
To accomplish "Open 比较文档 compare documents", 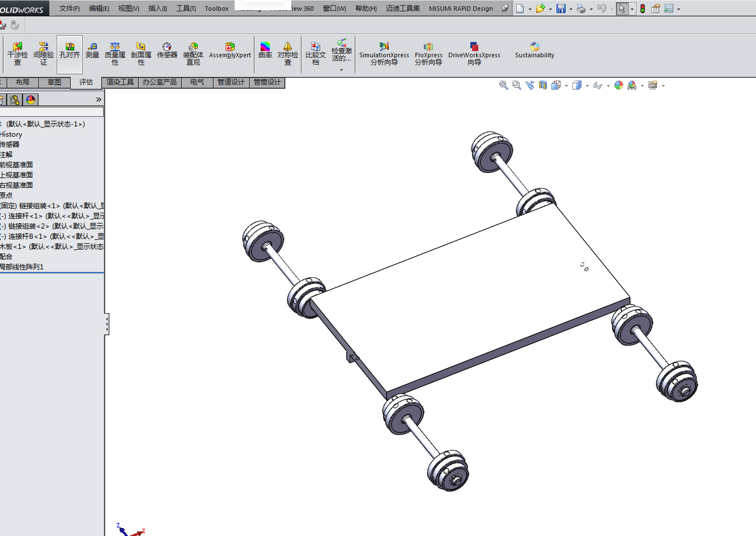I will [x=316, y=54].
